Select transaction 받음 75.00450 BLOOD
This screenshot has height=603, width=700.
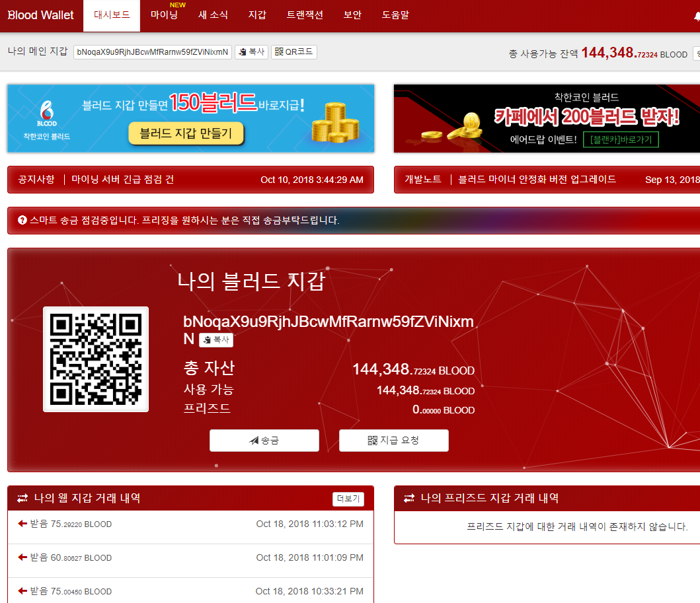coord(190,591)
